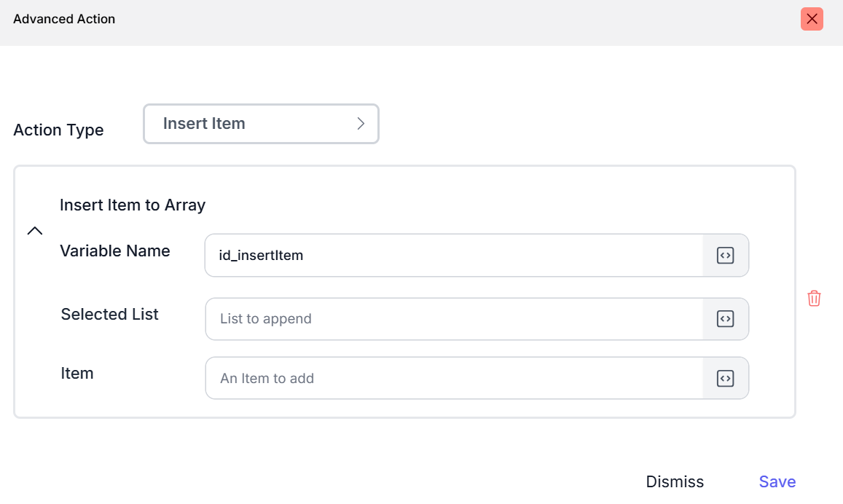The width and height of the screenshot is (843, 504).
Task: Click the gray dialog header bar
Action: [x=437, y=22]
